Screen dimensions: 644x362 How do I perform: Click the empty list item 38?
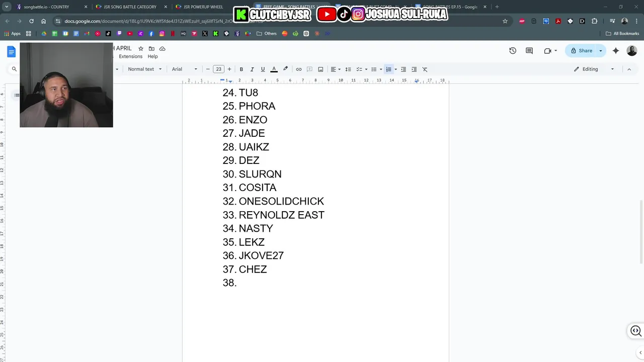(x=229, y=283)
